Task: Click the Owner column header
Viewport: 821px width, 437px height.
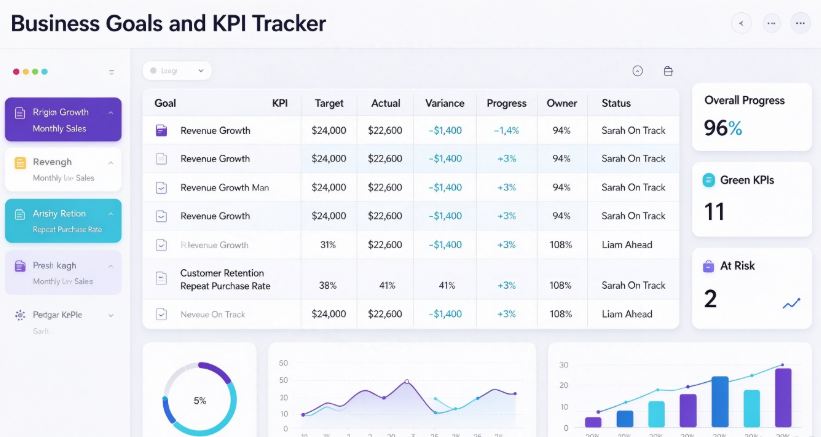Action: (562, 103)
